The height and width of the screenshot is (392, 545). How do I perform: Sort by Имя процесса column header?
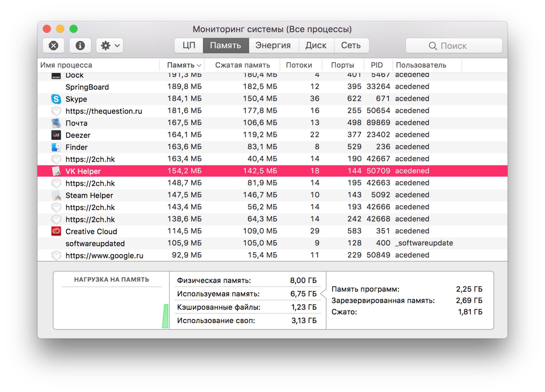coord(66,65)
